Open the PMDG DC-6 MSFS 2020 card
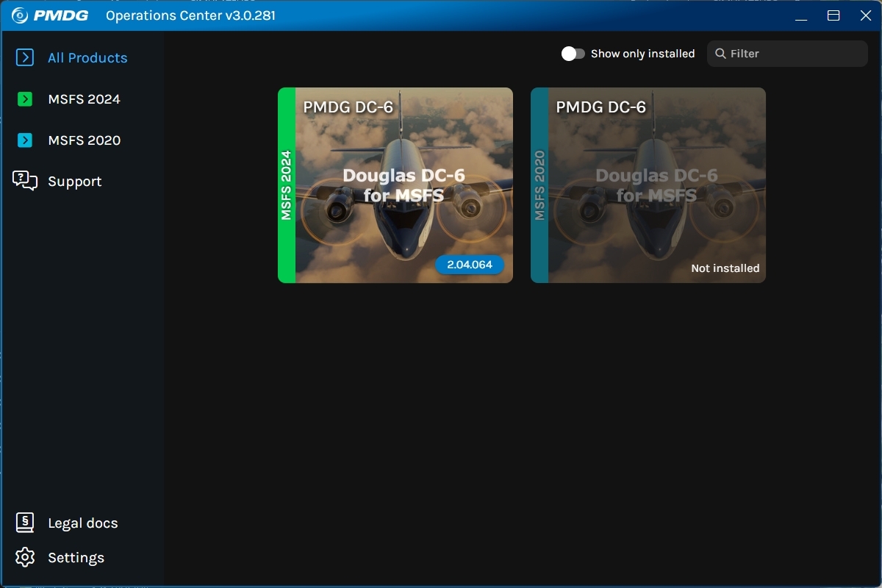This screenshot has height=588, width=882. [x=648, y=185]
